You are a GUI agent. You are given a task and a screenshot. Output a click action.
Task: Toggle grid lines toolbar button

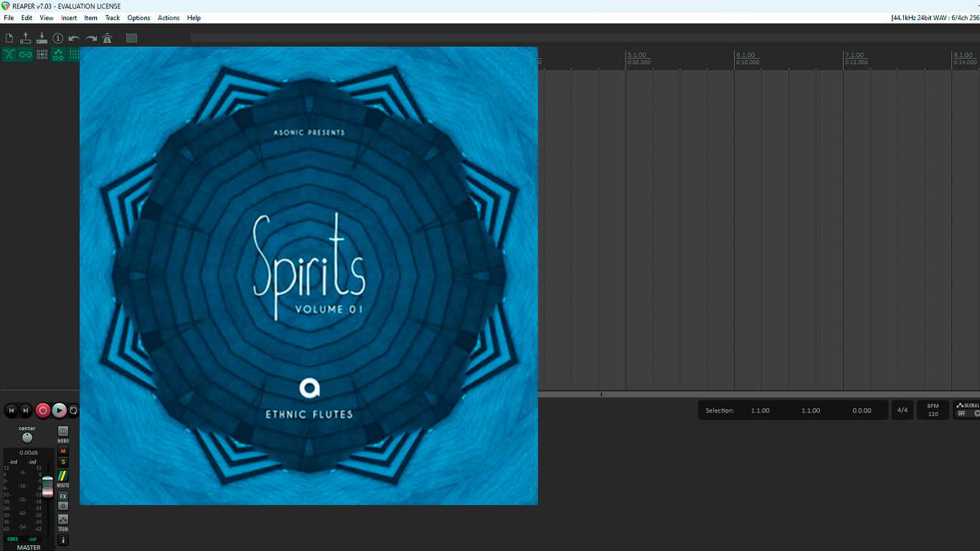click(x=73, y=55)
